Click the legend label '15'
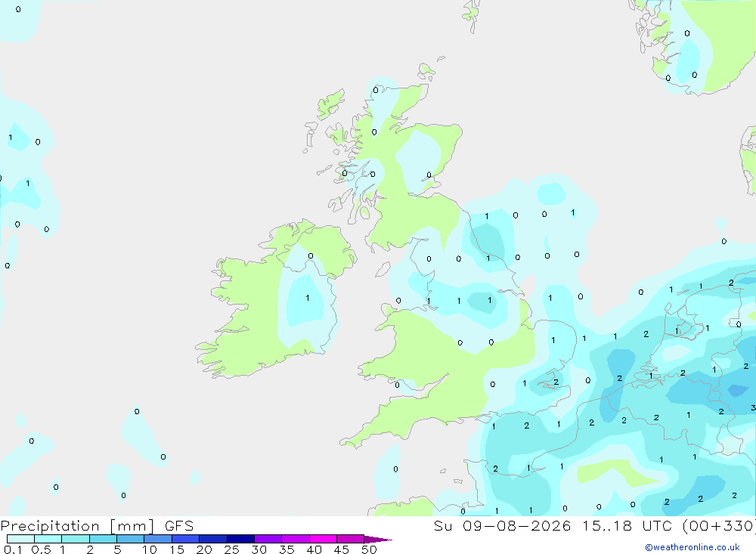 pos(177,549)
